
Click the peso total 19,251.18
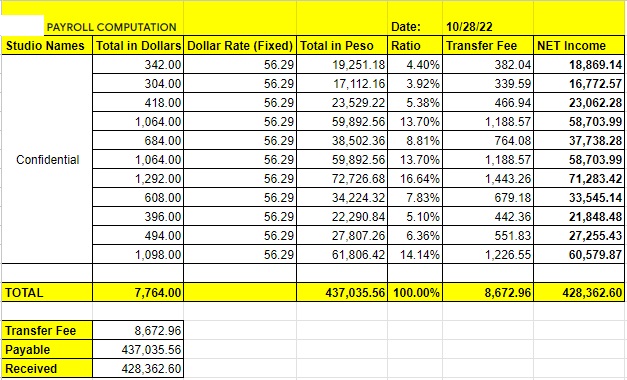coord(342,64)
